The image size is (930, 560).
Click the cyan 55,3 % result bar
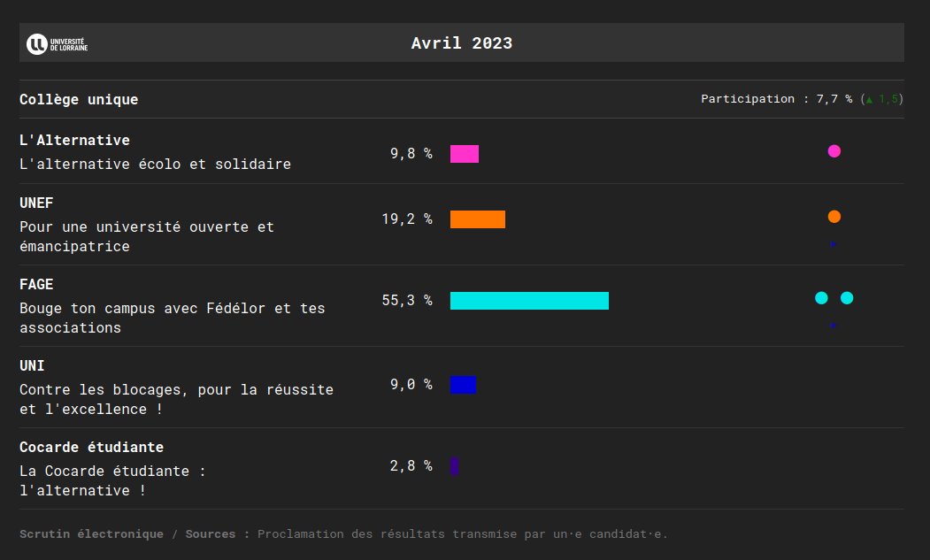tap(529, 300)
